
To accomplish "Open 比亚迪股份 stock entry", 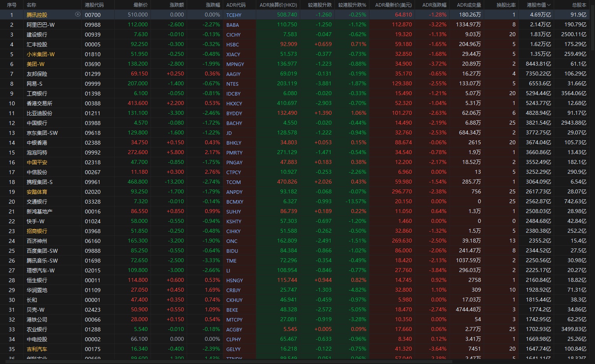I will (39, 113).
